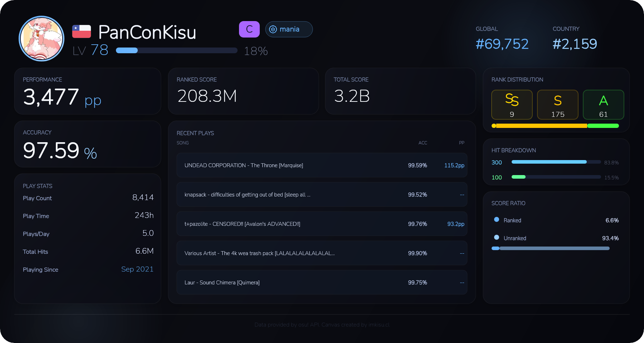644x343 pixels.
Task: Switch to the Rank Distribution panel
Action: [518, 80]
